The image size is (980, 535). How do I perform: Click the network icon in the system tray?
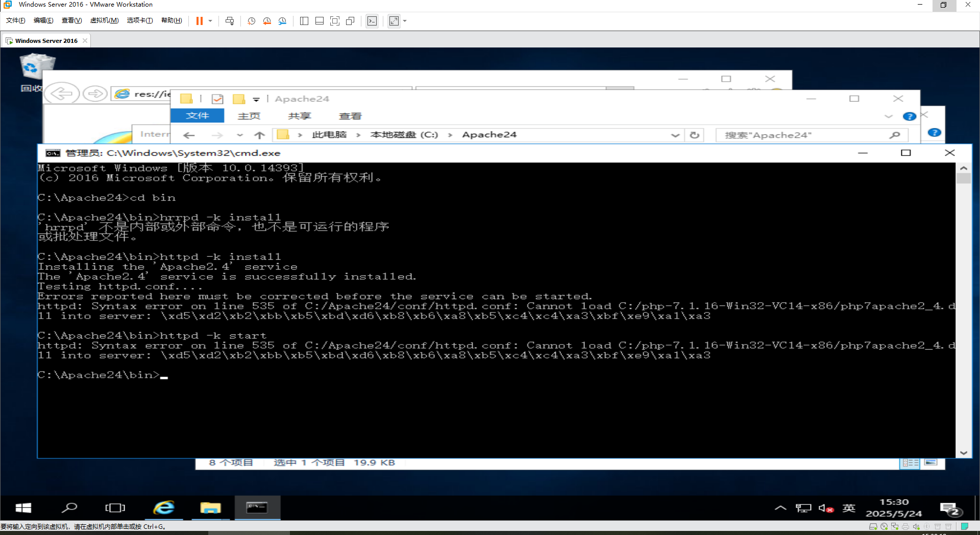pos(803,508)
